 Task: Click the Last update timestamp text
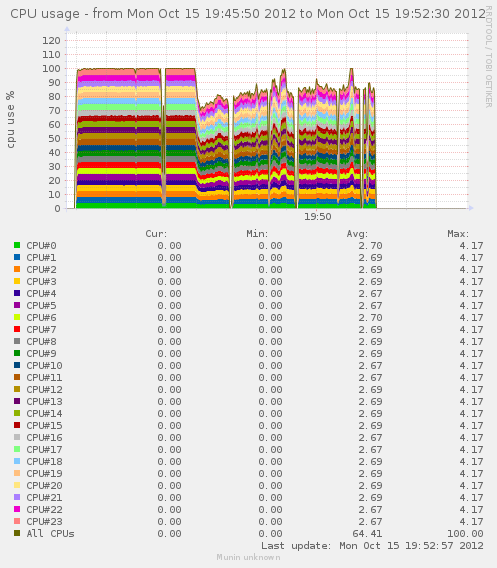point(372,546)
